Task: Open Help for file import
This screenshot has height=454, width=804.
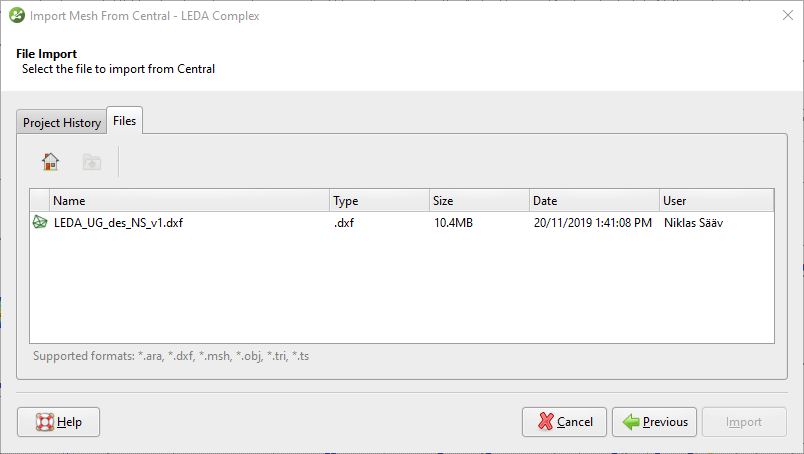Action: pyautogui.click(x=58, y=422)
